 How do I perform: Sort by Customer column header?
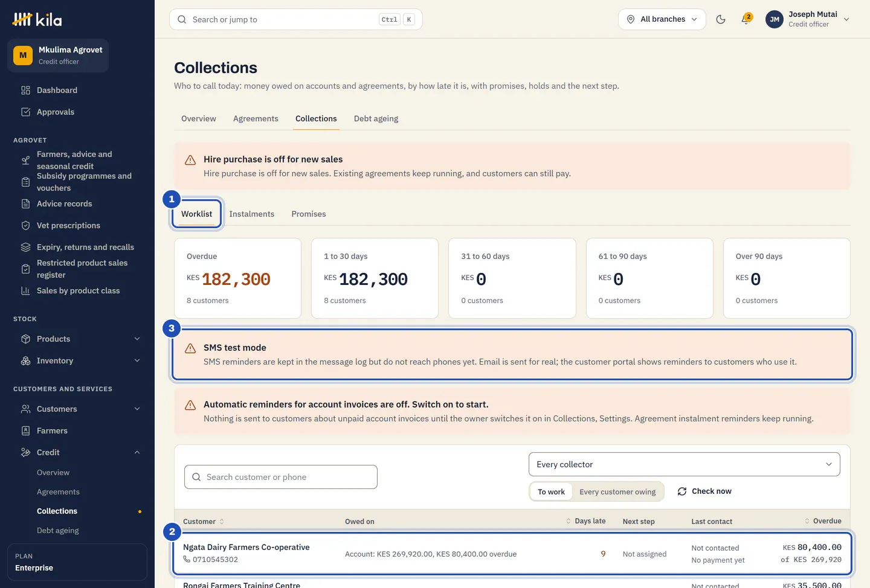(204, 522)
